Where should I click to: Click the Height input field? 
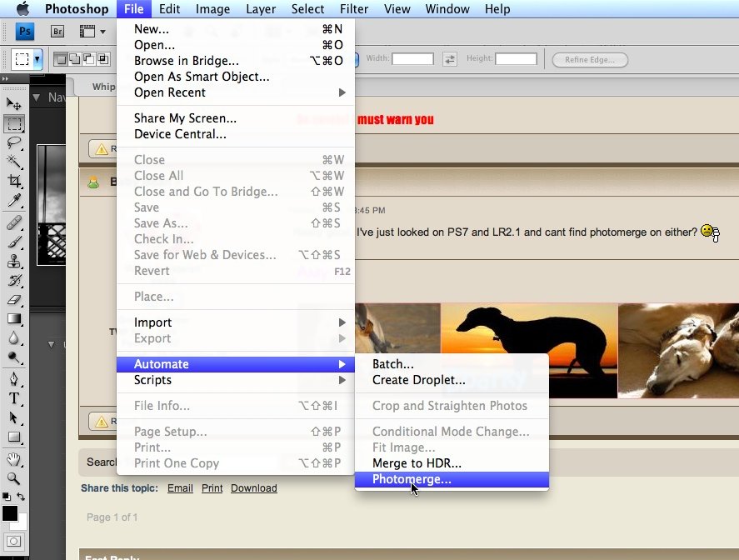coord(516,59)
